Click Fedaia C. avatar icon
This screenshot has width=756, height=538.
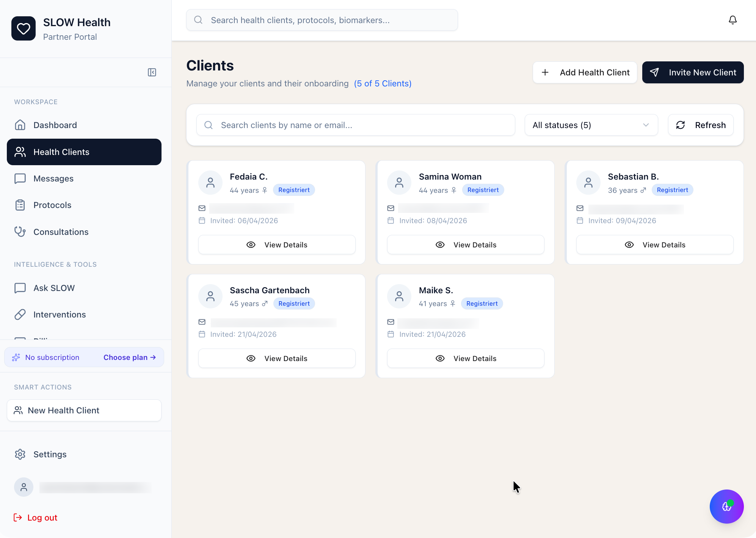(x=210, y=183)
